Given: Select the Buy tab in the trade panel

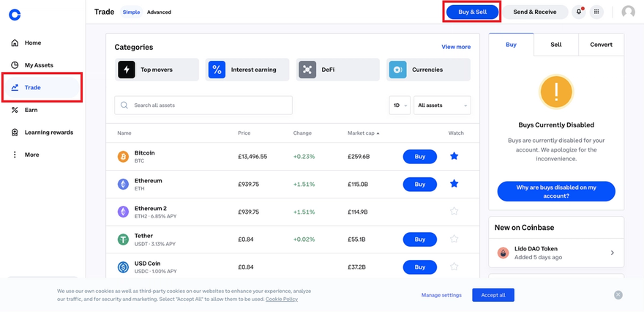Looking at the screenshot, I should tap(512, 45).
